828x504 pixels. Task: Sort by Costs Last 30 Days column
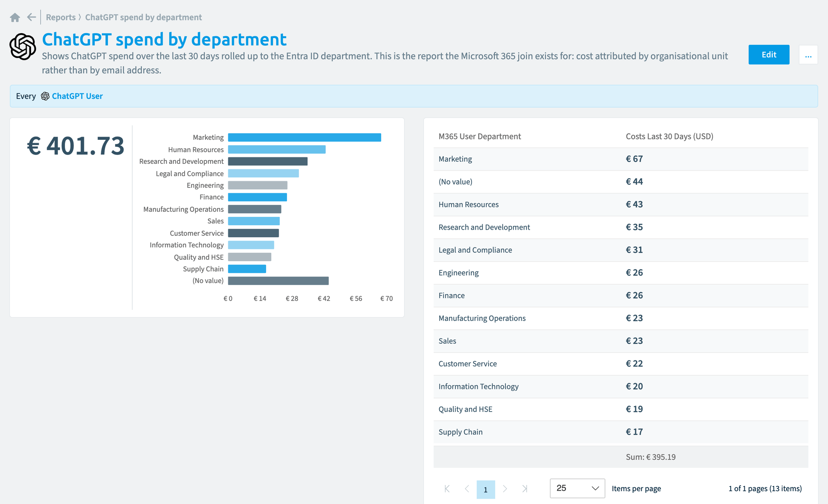tap(669, 137)
